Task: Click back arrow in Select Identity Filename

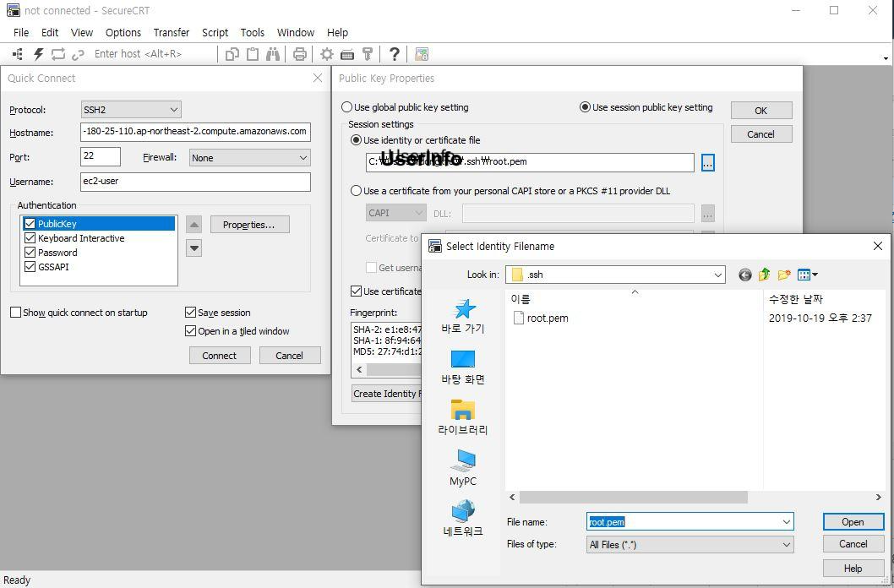Action: 744,275
